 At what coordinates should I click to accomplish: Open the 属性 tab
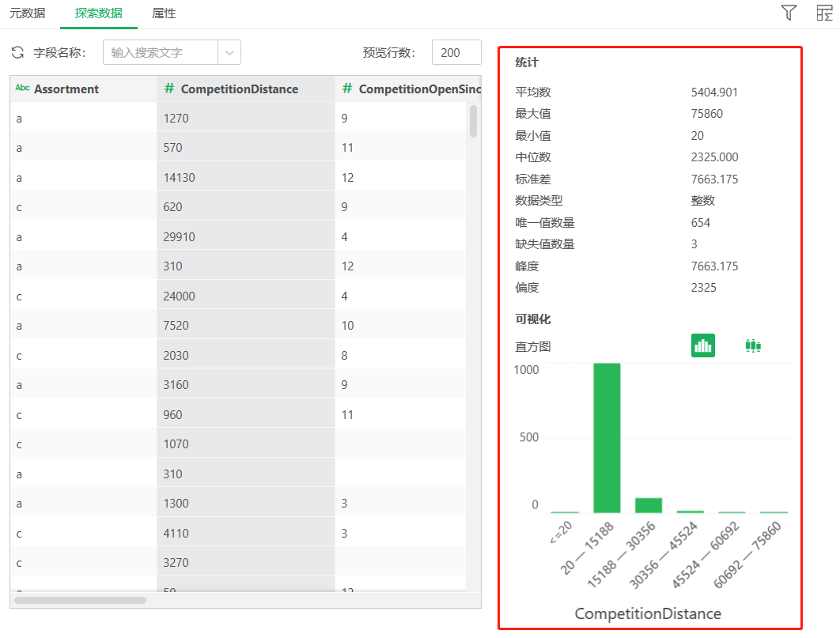(x=163, y=13)
